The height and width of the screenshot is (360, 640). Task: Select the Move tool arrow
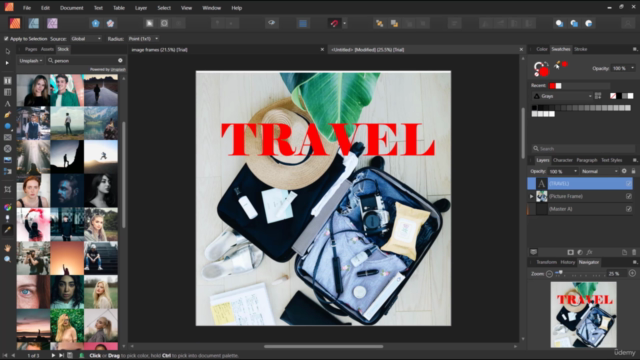(x=7, y=51)
